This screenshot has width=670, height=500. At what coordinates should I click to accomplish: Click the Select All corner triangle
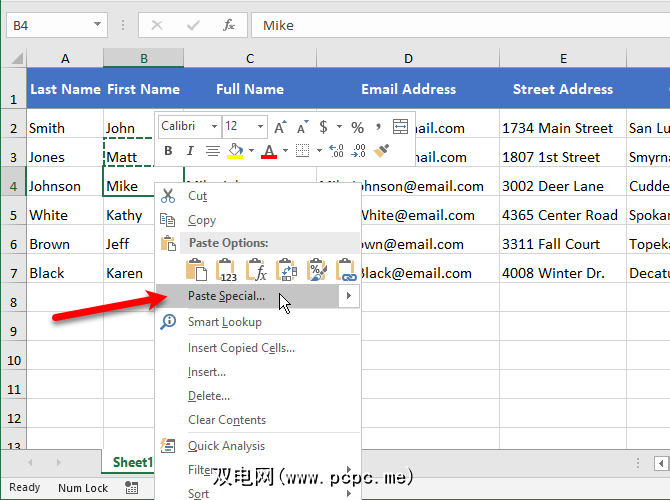coord(15,58)
